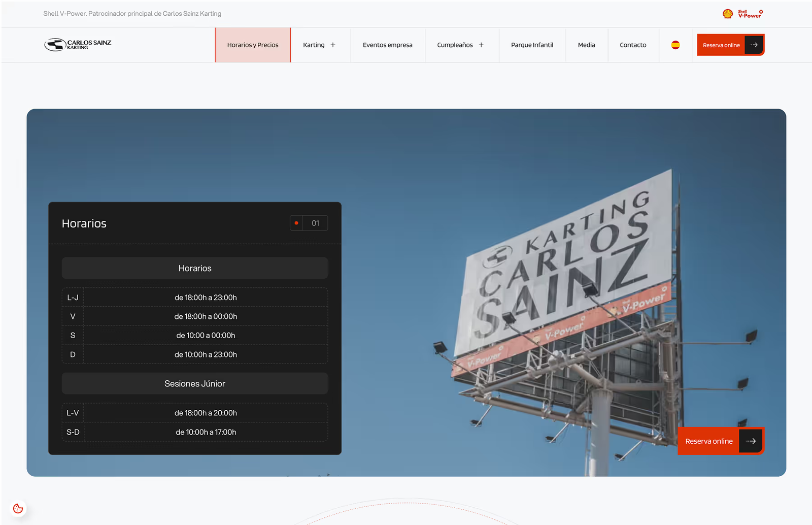Expand the Cumpleaños menu plus sign

(x=481, y=45)
